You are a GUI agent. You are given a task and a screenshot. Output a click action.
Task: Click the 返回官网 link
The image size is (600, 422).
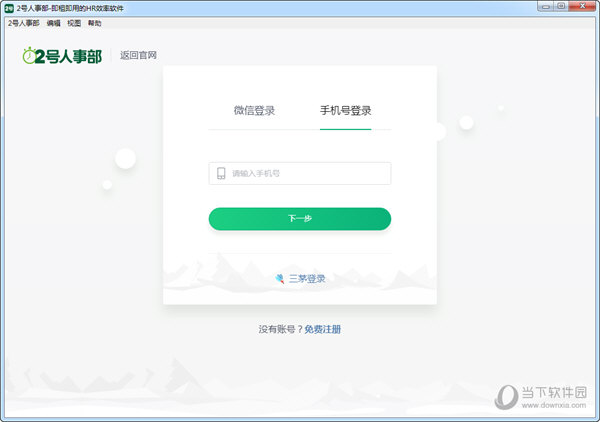pyautogui.click(x=138, y=55)
